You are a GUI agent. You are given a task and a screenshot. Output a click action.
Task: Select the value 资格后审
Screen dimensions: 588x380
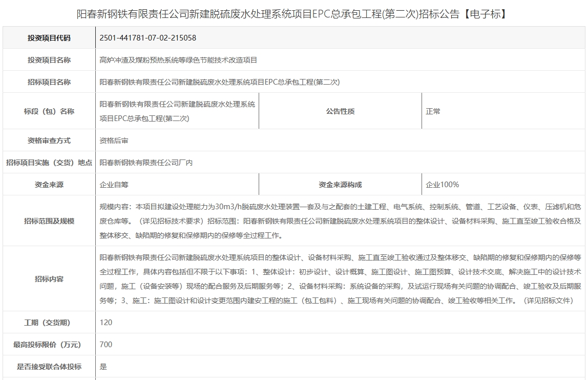point(114,141)
